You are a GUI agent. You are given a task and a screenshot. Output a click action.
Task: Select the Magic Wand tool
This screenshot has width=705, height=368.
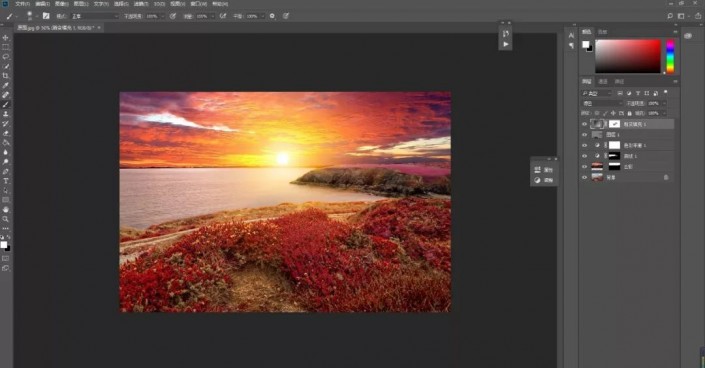tap(6, 66)
